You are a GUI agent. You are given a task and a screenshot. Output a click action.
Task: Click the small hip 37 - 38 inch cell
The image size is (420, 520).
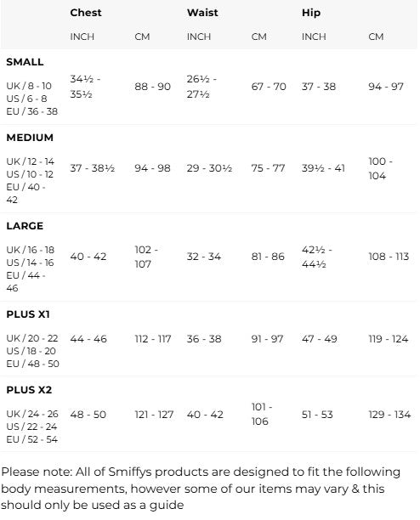[x=319, y=87]
